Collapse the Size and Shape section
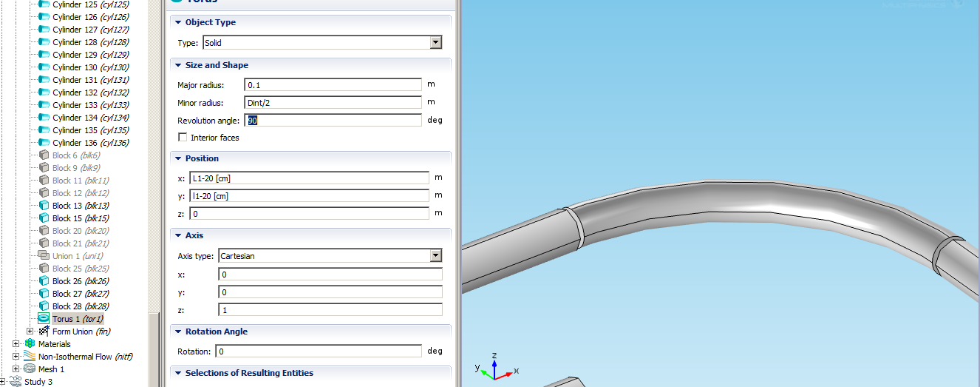980x387 pixels. pyautogui.click(x=178, y=65)
